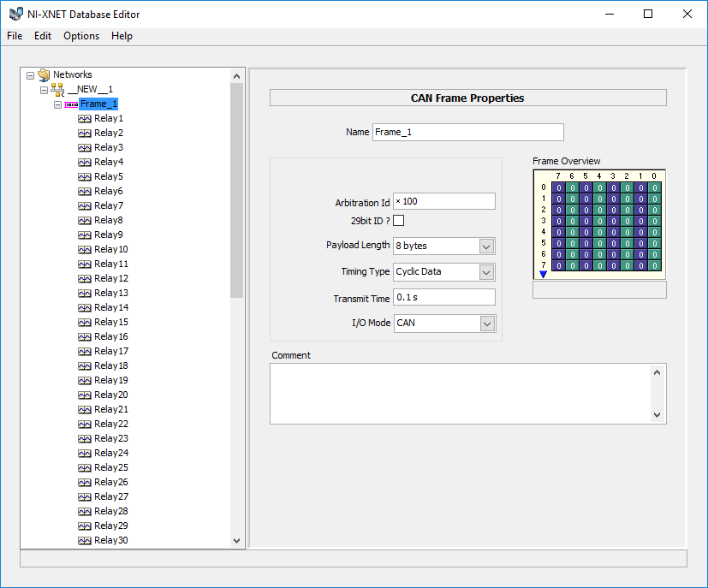This screenshot has height=588, width=708.
Task: Click the Relay17 signal icon
Action: (85, 351)
